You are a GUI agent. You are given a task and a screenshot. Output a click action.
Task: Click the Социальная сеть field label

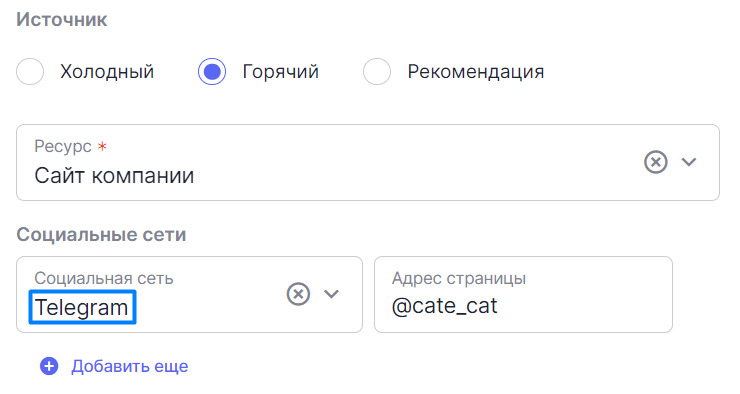104,278
